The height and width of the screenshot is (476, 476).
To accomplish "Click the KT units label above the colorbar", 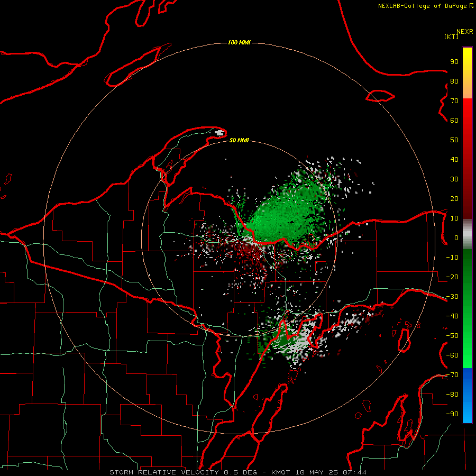I will coord(452,36).
